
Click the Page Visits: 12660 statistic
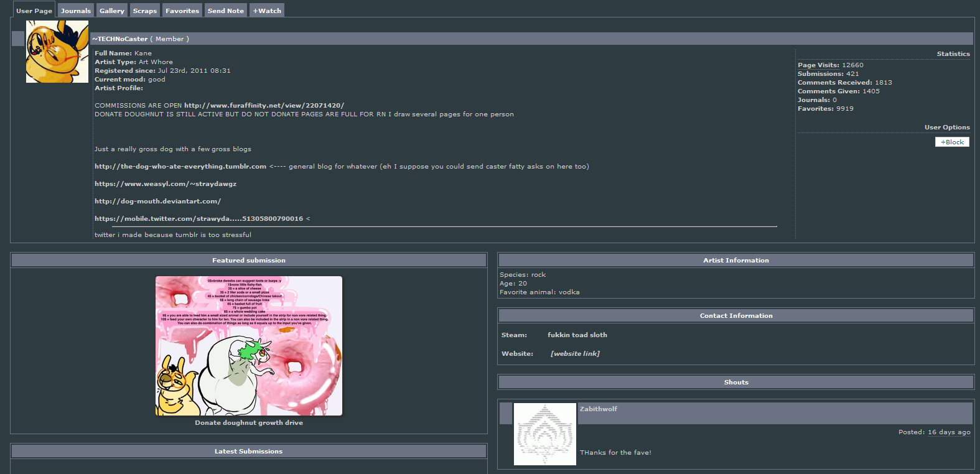coord(831,65)
